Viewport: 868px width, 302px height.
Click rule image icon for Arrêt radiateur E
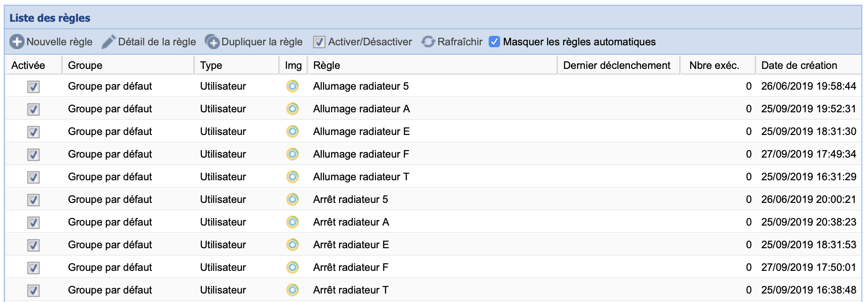(292, 244)
